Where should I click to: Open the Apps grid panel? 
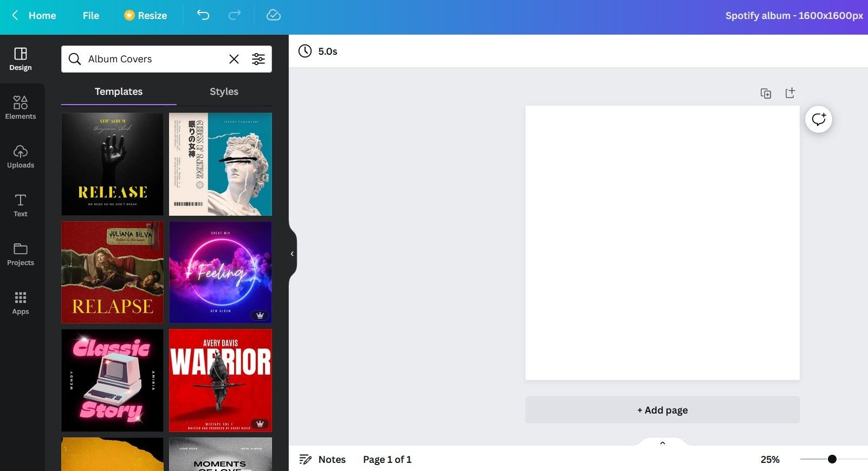(21, 302)
